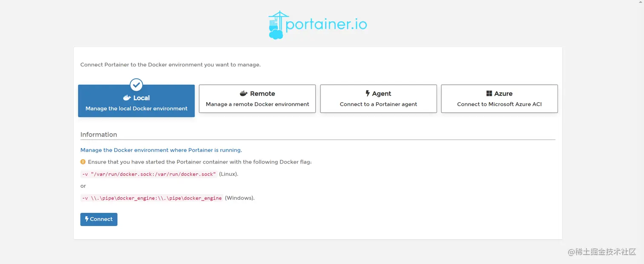Screen dimensions: 644x264
Task: Click the Information section heading
Action: [99, 135]
